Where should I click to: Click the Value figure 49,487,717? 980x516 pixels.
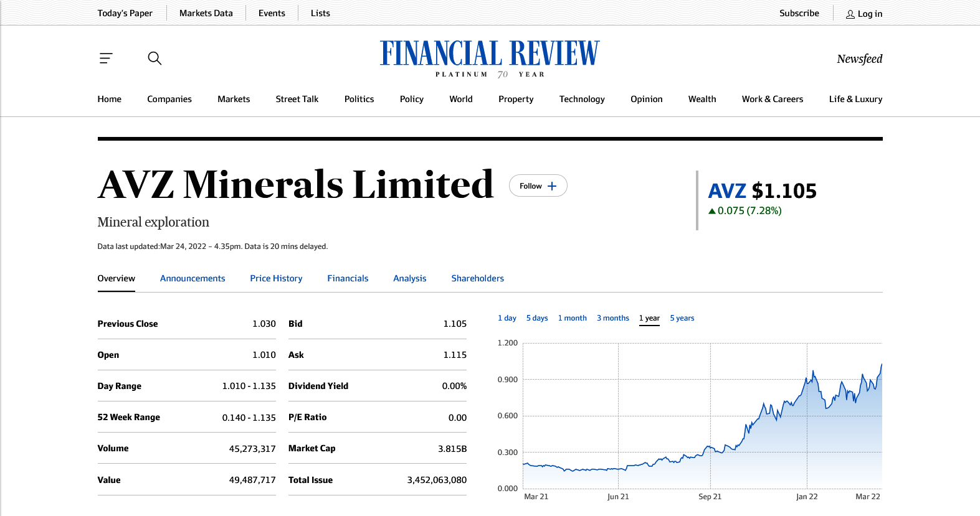[x=252, y=480]
